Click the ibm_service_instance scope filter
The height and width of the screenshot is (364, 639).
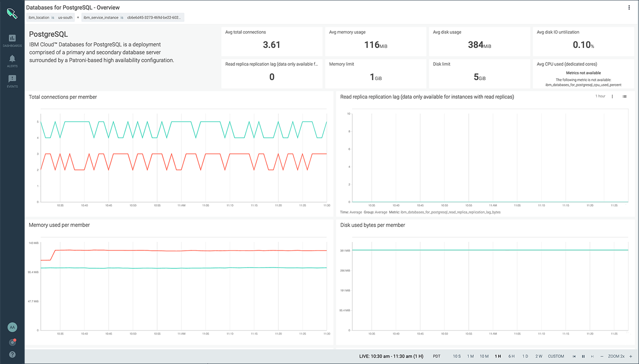pos(133,18)
